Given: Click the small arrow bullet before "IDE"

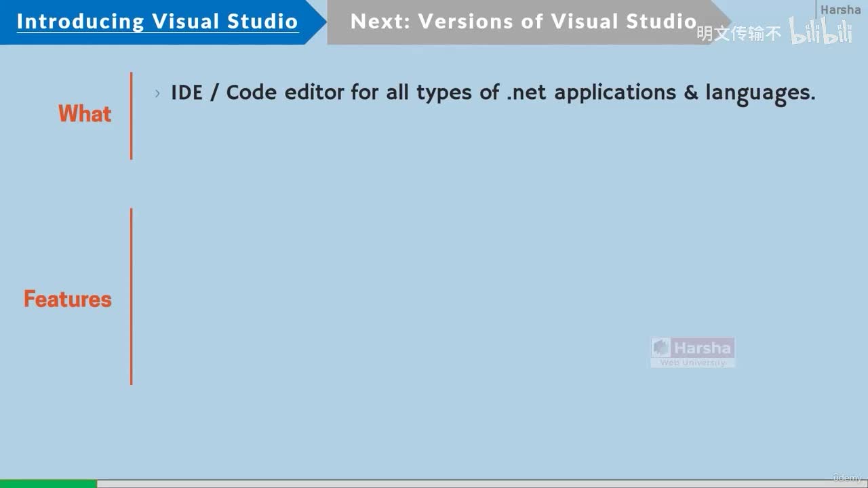Looking at the screenshot, I should click(157, 93).
